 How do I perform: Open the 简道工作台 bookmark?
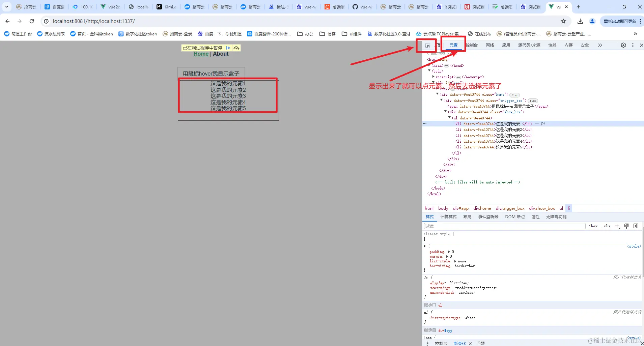(18, 34)
